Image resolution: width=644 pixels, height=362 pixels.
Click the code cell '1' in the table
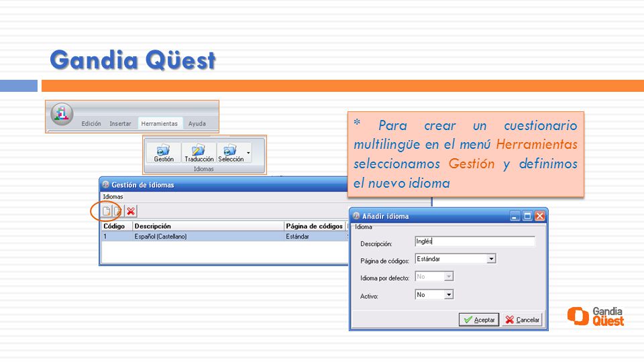105,237
